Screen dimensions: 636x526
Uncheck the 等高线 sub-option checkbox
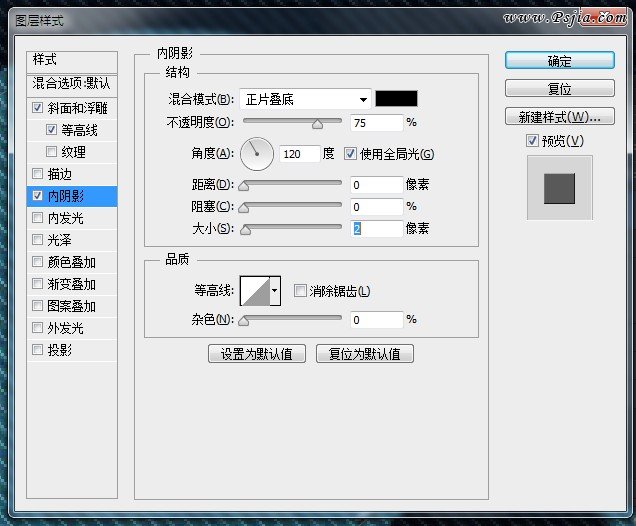tap(51, 130)
